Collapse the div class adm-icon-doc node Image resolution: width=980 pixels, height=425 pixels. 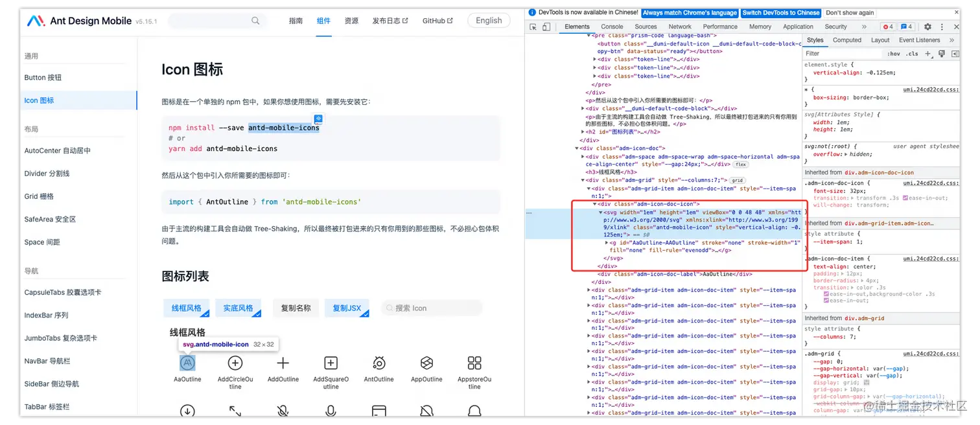click(x=577, y=148)
